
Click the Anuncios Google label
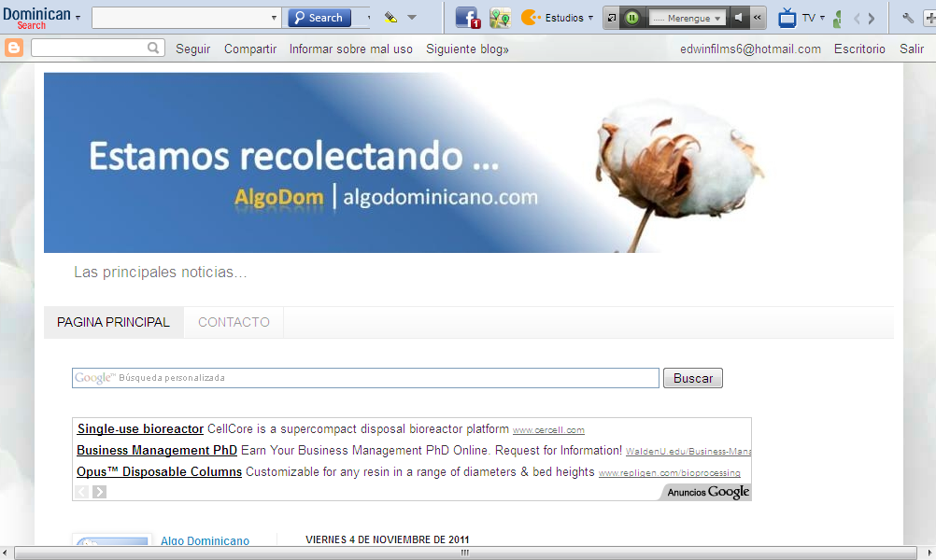click(x=708, y=492)
